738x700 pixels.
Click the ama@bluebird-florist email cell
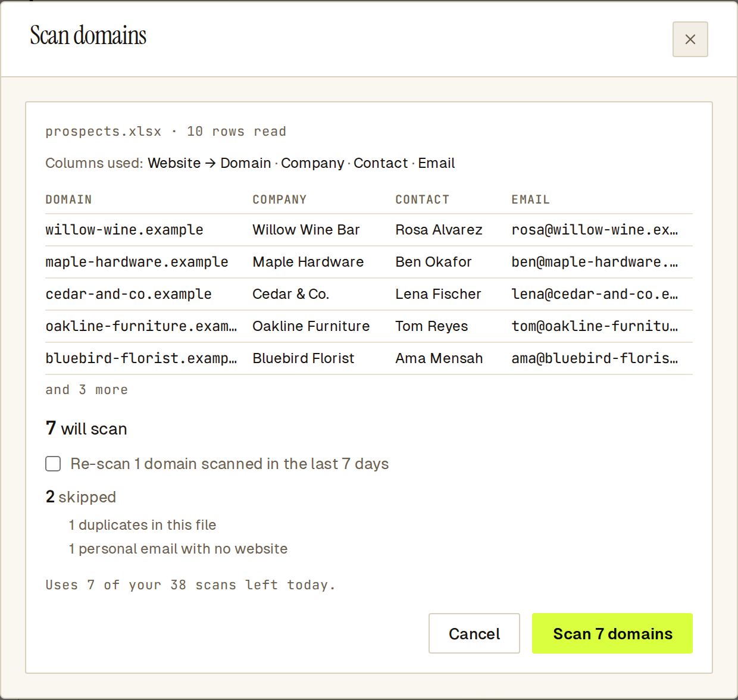(595, 358)
